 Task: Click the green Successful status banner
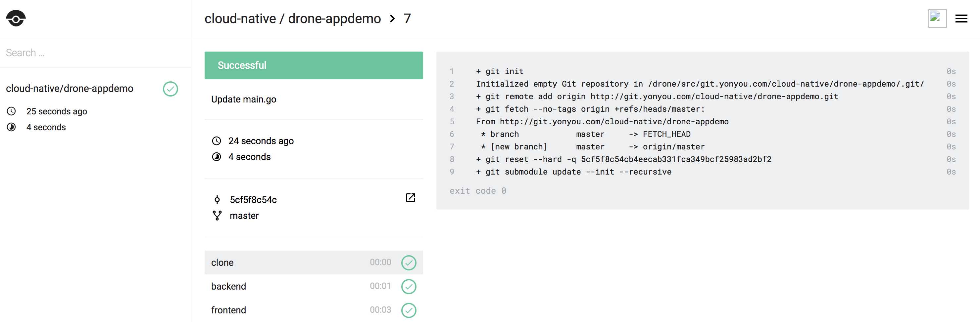tap(314, 65)
